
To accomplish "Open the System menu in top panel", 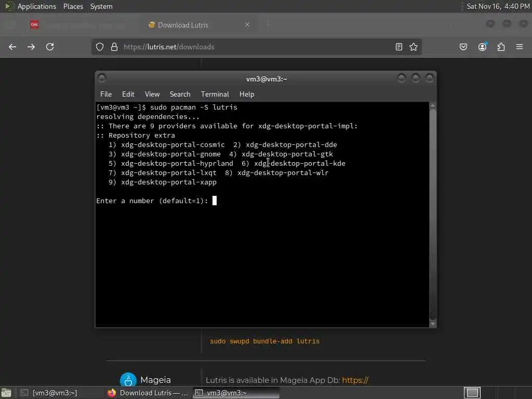I will pyautogui.click(x=101, y=6).
